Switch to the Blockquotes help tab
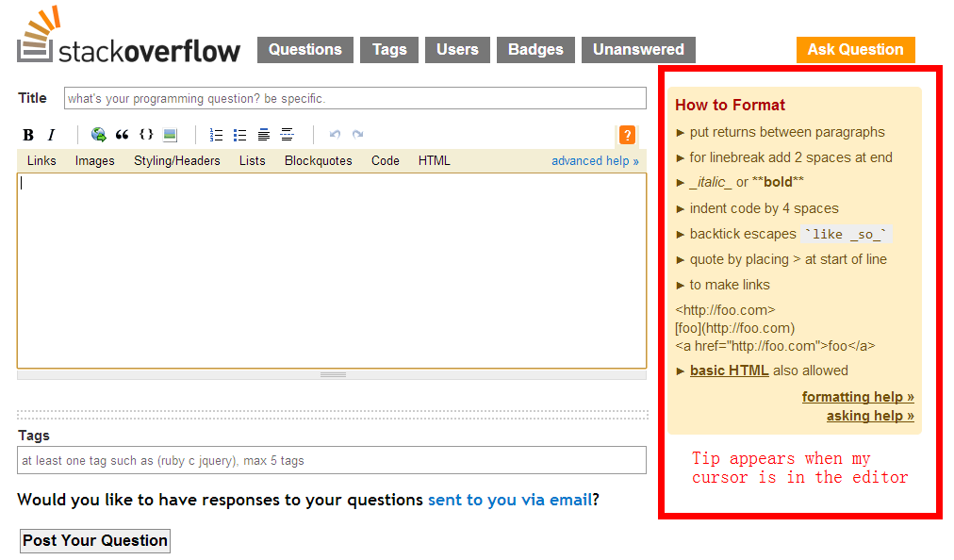The height and width of the screenshot is (560, 954). pyautogui.click(x=318, y=161)
